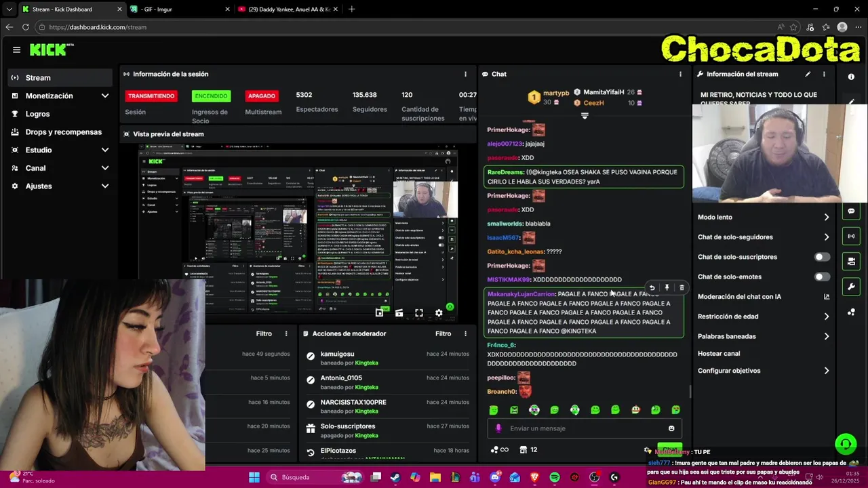Viewport: 868px width, 488px height.
Task: Click the ban icon beside kamuigosu
Action: [x=311, y=356]
